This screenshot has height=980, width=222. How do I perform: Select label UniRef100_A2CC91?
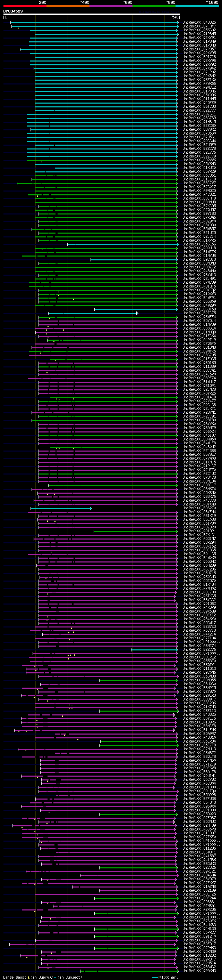pos(199,416)
